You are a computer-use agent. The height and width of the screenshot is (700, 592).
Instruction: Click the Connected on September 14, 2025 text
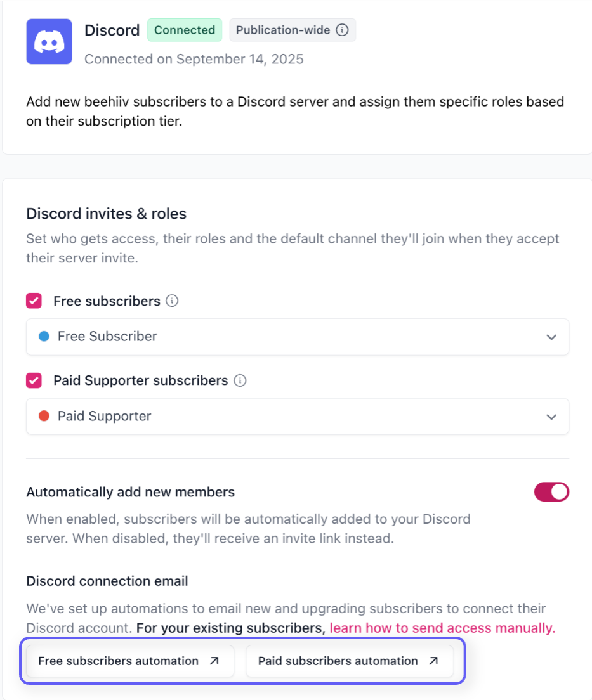coord(194,59)
